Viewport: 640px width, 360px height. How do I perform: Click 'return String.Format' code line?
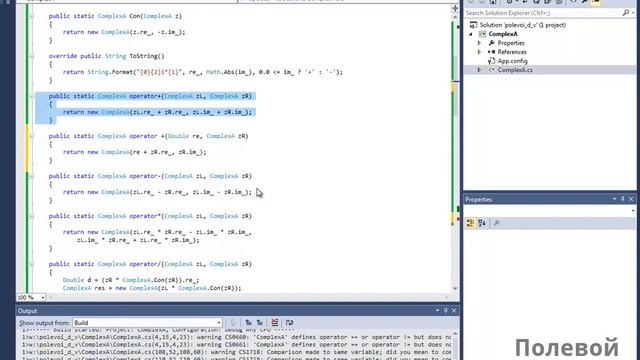(x=202, y=72)
